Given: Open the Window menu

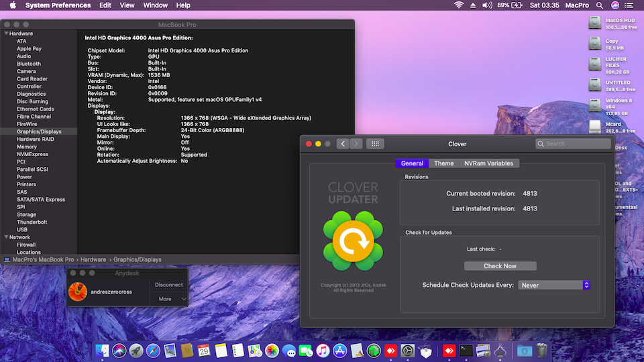Looking at the screenshot, I should click(x=155, y=5).
